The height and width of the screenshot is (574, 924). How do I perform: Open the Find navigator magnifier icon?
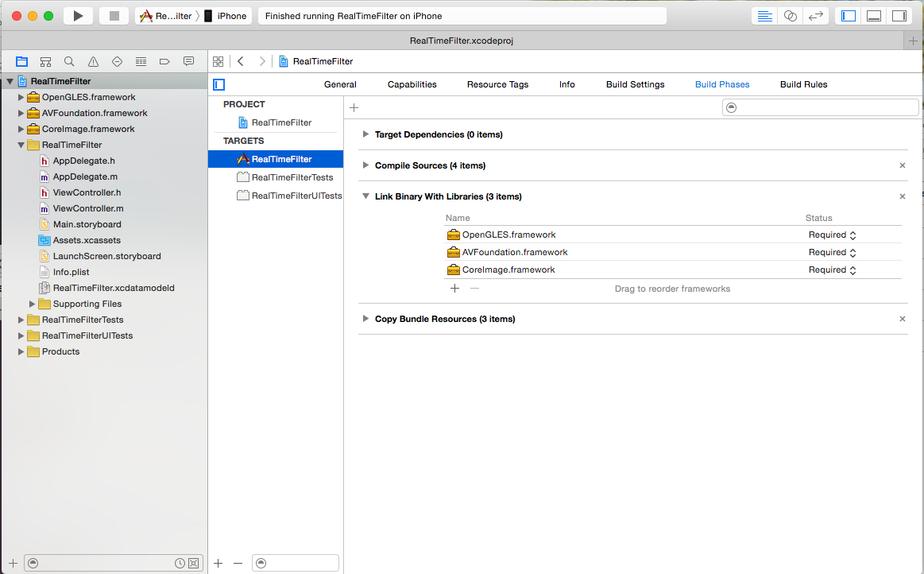point(69,61)
